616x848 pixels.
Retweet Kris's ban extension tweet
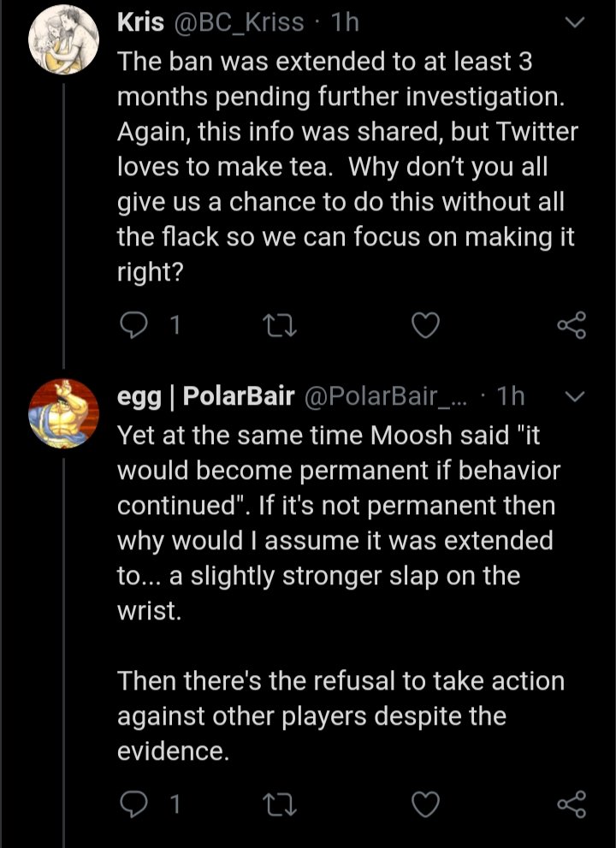[x=277, y=325]
